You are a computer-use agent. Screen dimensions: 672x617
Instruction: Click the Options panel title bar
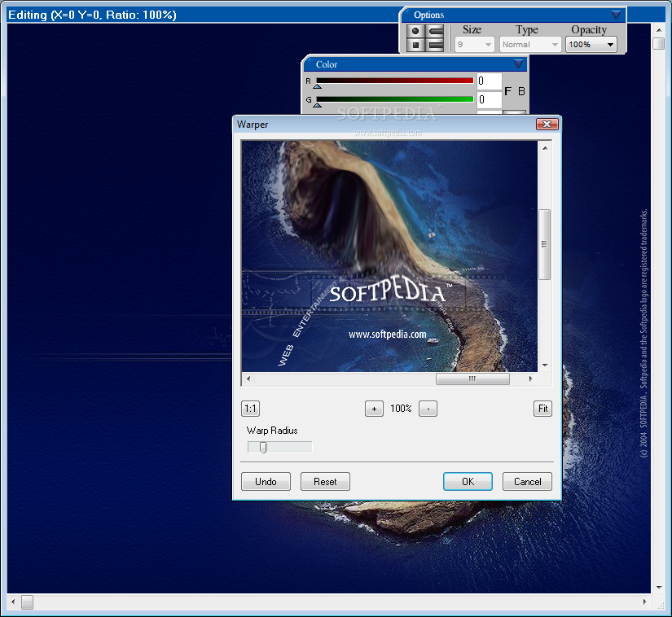coord(512,15)
